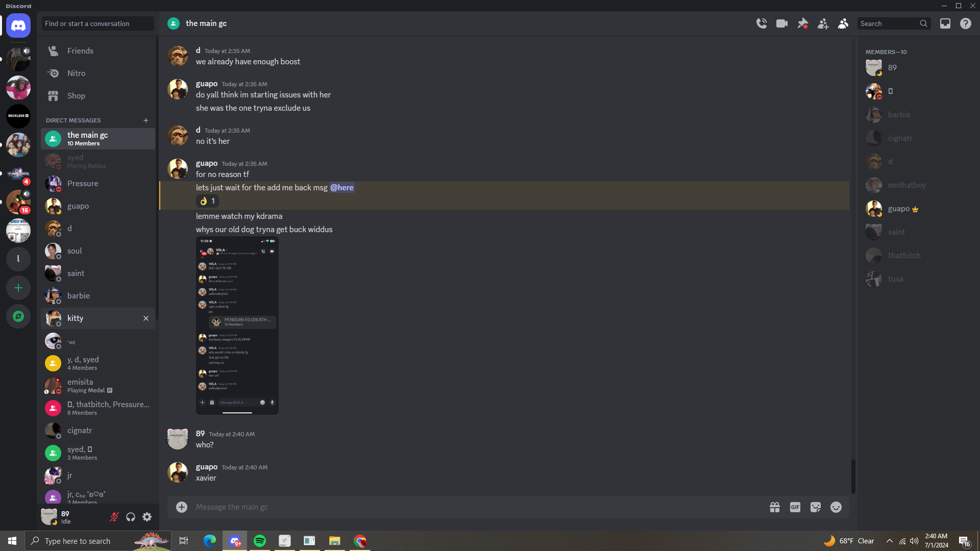Open Microsoft Edge from the taskbar

[210, 541]
